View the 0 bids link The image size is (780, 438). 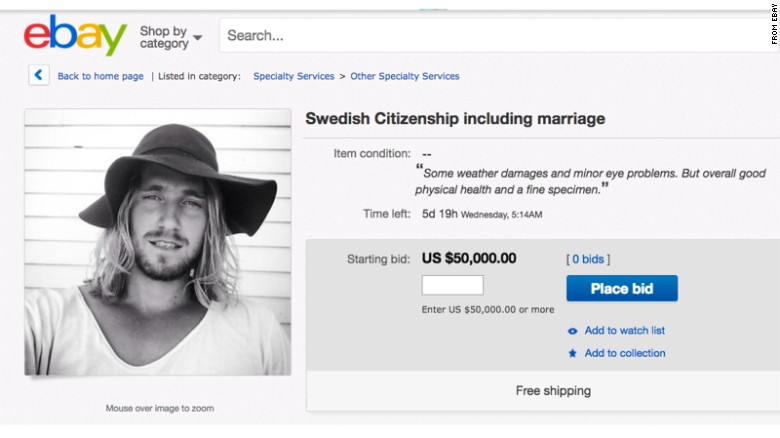click(587, 259)
